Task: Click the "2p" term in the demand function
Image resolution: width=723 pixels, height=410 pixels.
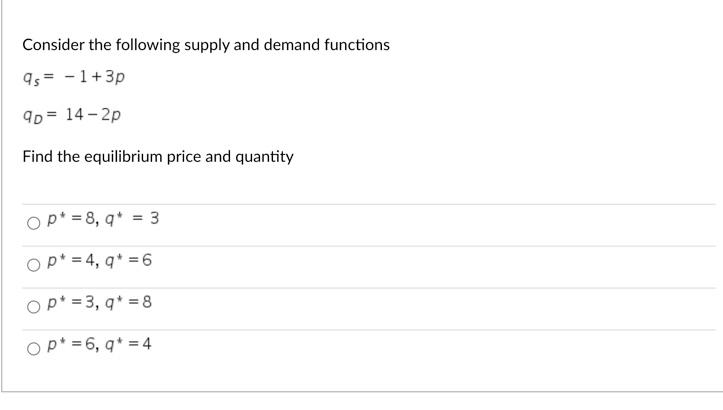Action: pyautogui.click(x=111, y=115)
